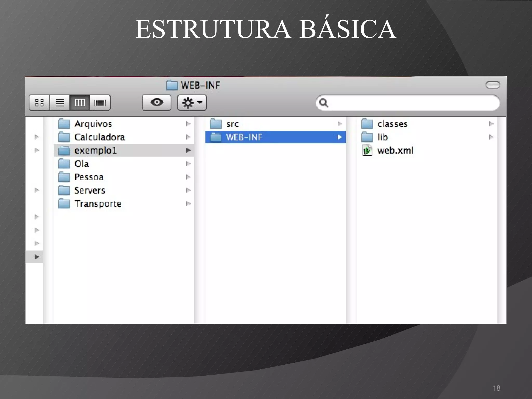532x399 pixels.
Task: Expand Servers using its arrow
Action: 188,190
